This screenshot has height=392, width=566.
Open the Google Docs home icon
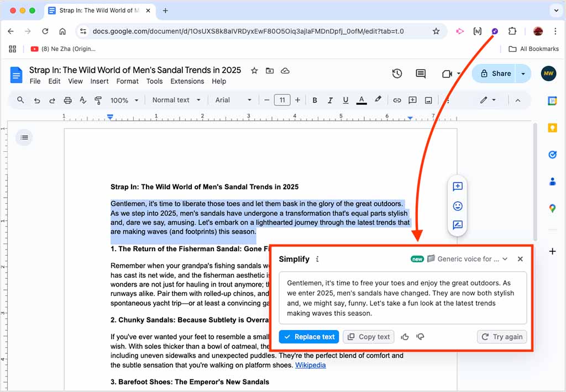click(x=16, y=75)
